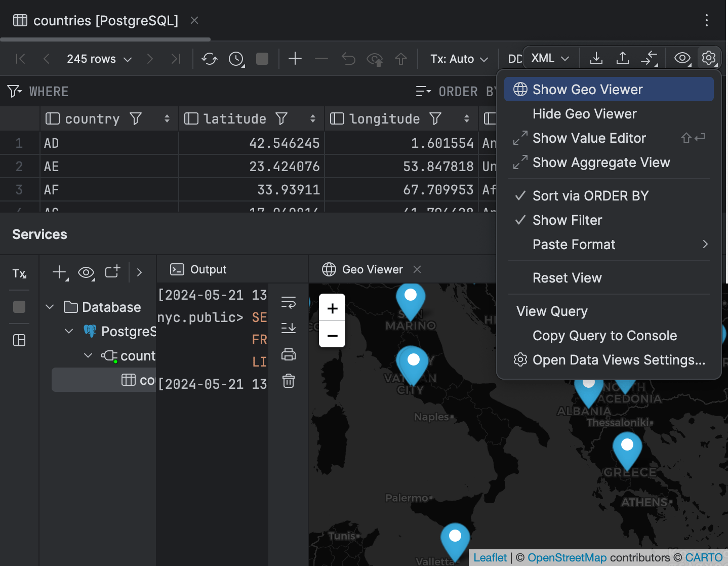728x566 pixels.
Task: Revert unsubmitted changes with the undo icon
Action: [x=348, y=59]
